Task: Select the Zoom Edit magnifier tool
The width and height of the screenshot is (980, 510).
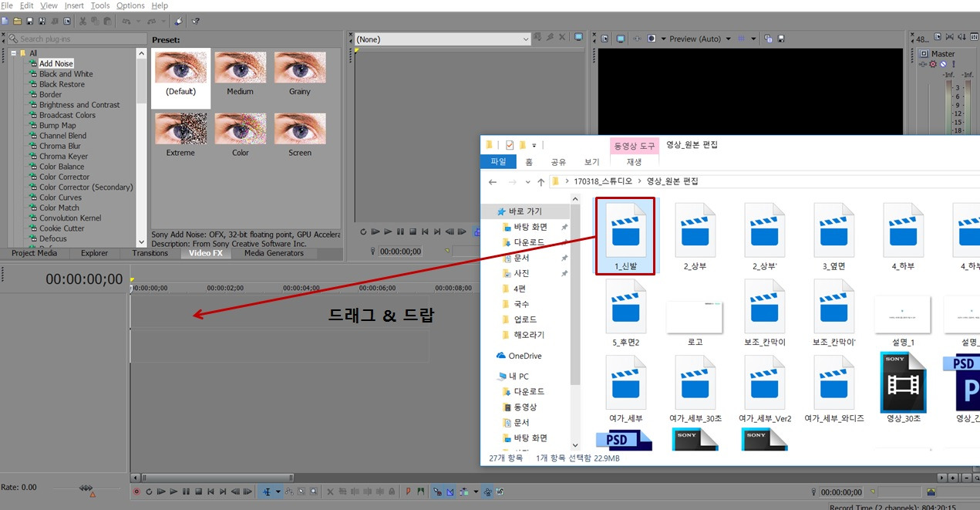Action: (313, 491)
